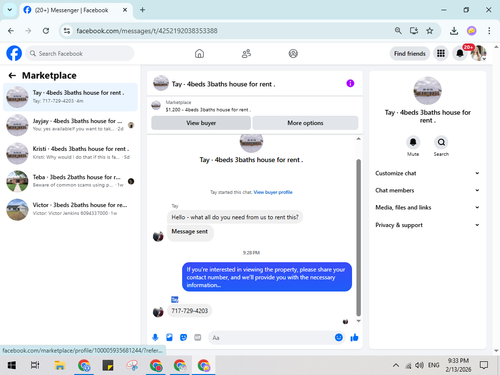Mute this conversation with the bell icon

click(x=413, y=142)
